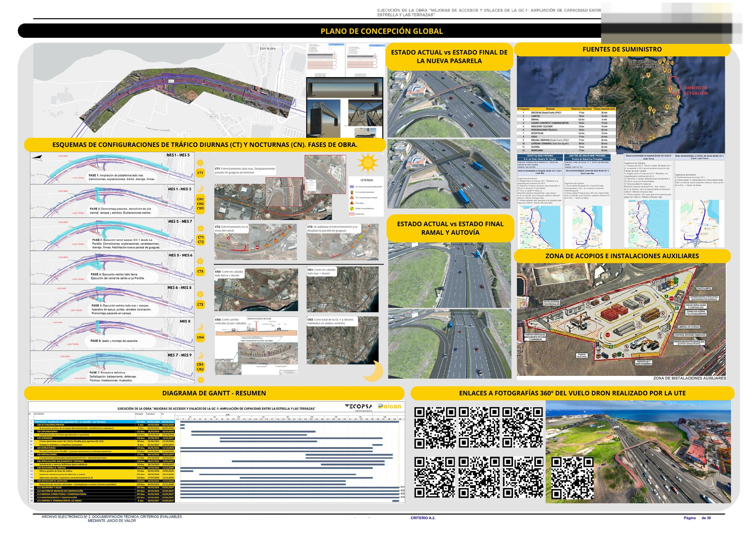The height and width of the screenshot is (535, 756).
Task: Click the 'MES 1 - MES 5' label
Action: (x=178, y=155)
